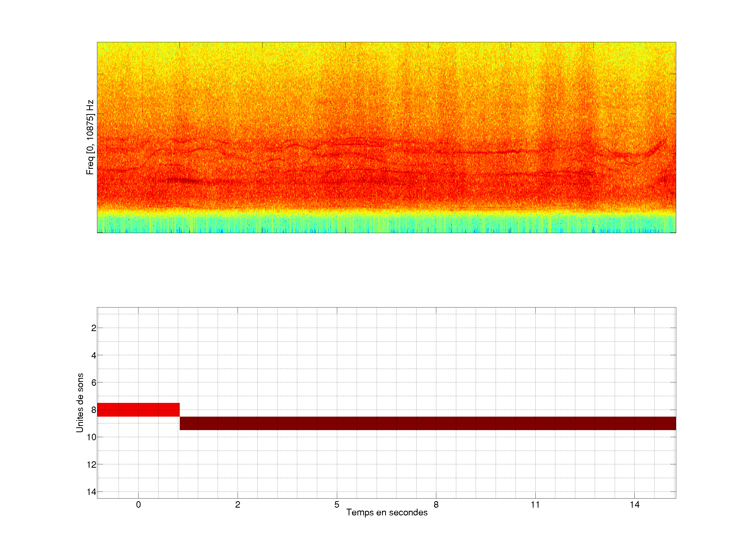Click y-axis tick label 10 on lower plot
The width and height of the screenshot is (747, 560).
(x=92, y=437)
